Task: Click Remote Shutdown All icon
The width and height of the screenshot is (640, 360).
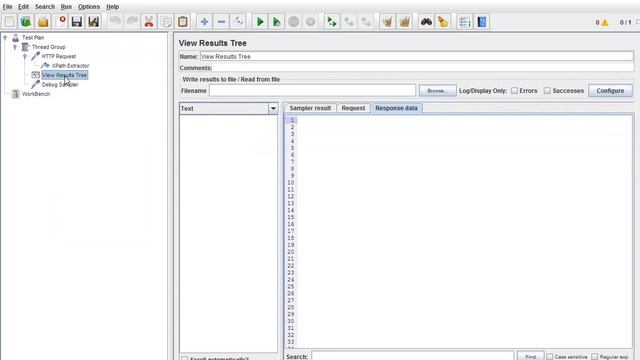Action: tap(366, 22)
